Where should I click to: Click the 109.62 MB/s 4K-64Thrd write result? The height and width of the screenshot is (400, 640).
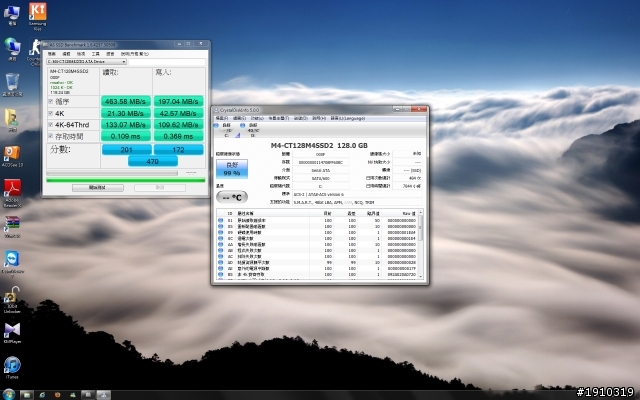tap(178, 124)
